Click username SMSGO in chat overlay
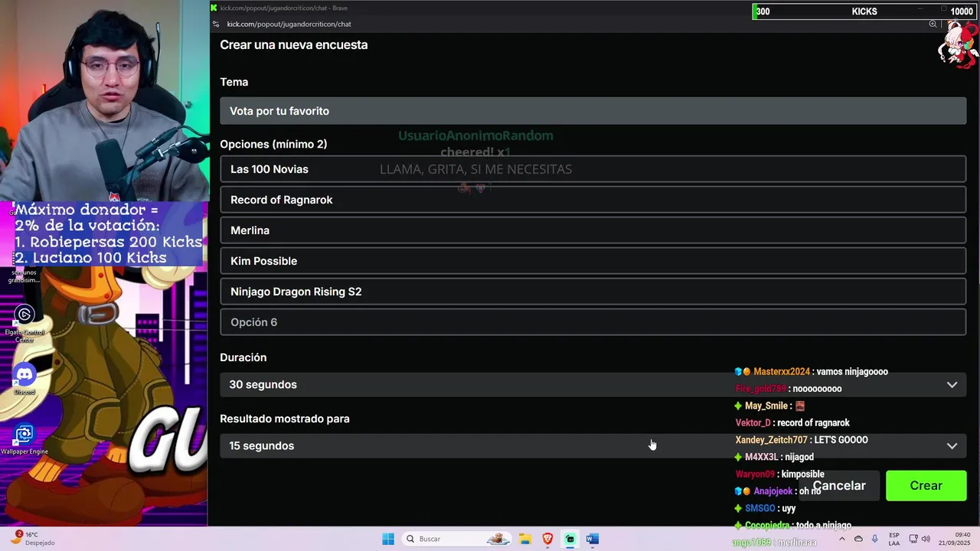 760,508
